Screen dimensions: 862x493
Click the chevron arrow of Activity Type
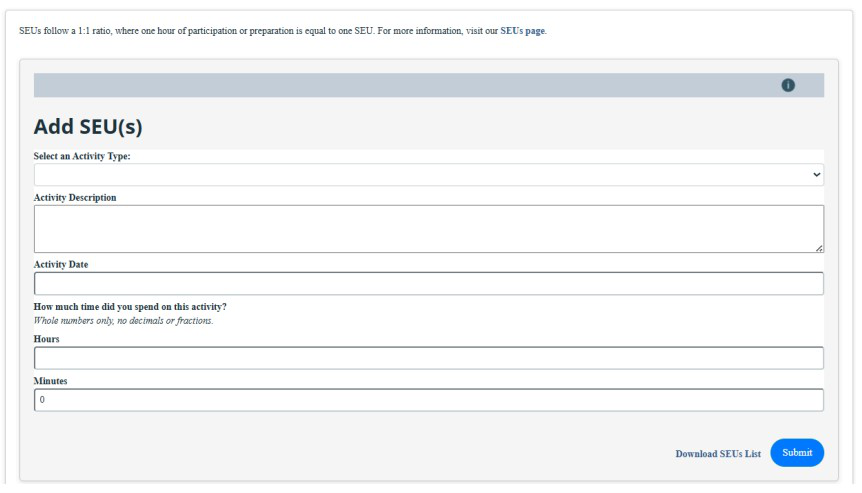click(x=817, y=175)
